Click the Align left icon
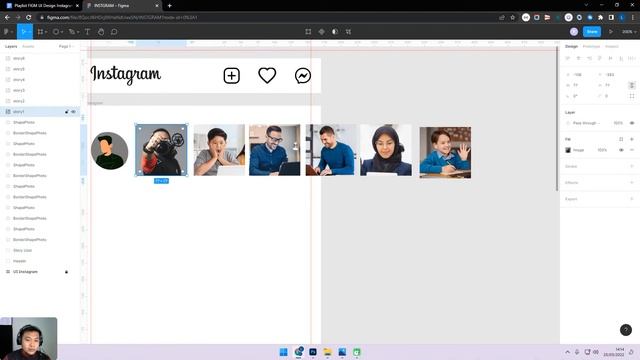640x360 pixels. [x=568, y=58]
